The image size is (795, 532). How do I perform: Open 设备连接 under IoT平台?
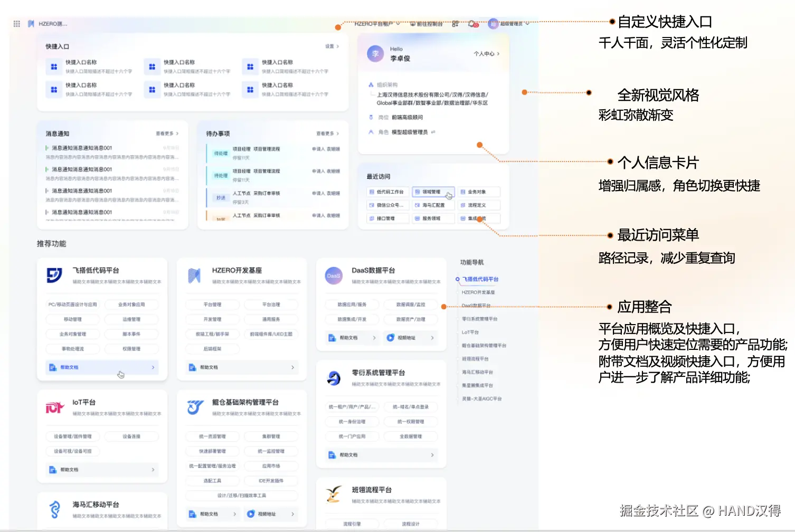point(131,436)
